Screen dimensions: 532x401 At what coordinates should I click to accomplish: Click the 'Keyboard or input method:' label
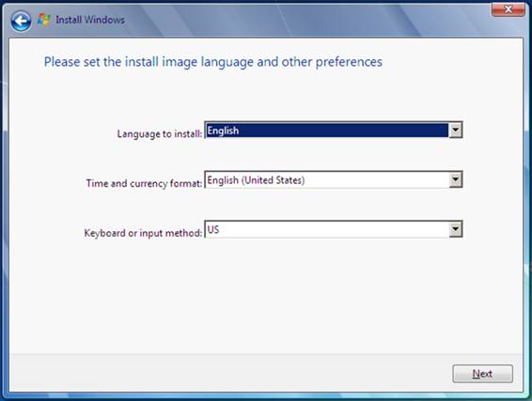tap(143, 233)
